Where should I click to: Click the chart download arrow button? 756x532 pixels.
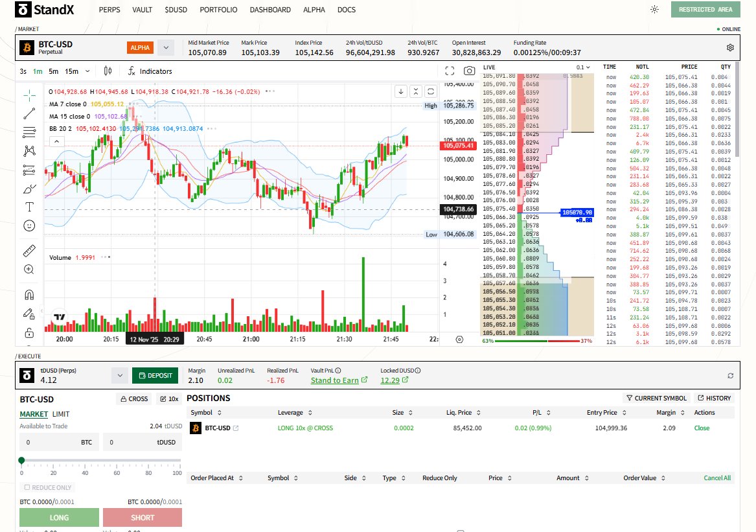tap(400, 91)
